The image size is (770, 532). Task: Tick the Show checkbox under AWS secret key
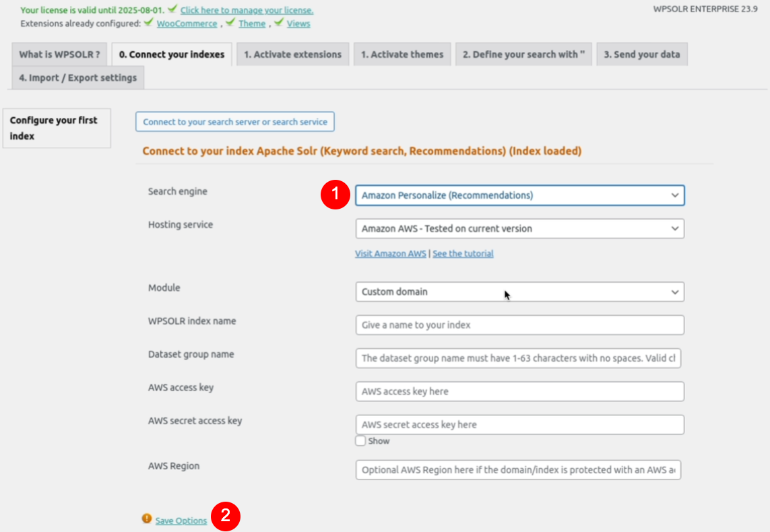pyautogui.click(x=360, y=440)
